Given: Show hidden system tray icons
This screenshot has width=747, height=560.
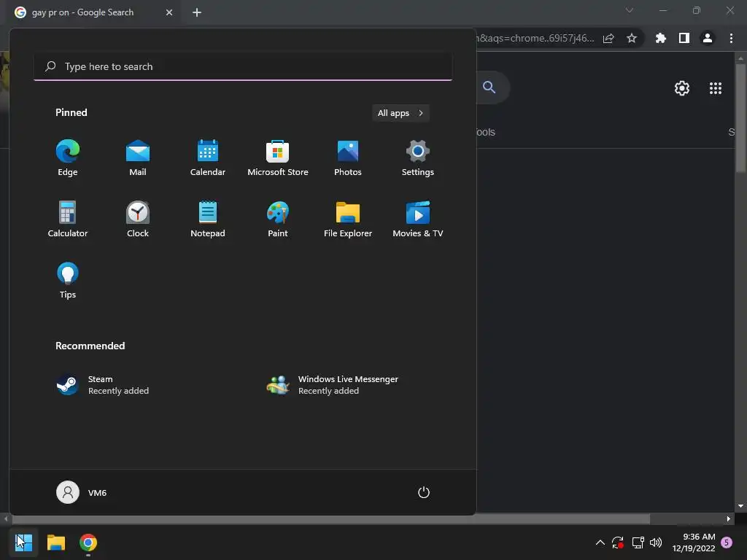Looking at the screenshot, I should click(x=600, y=542).
